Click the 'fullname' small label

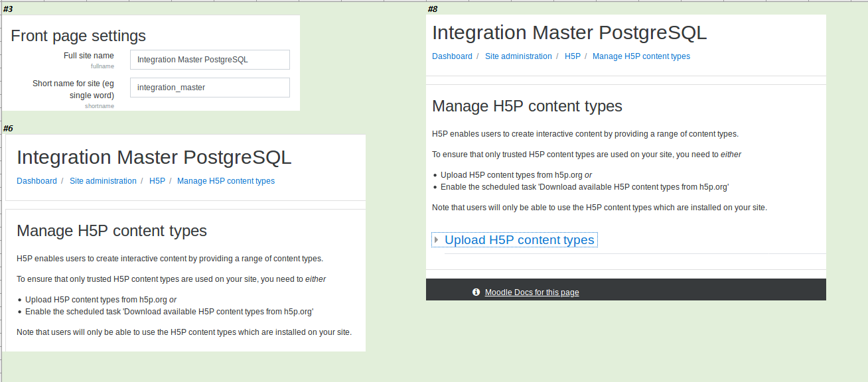tap(102, 66)
